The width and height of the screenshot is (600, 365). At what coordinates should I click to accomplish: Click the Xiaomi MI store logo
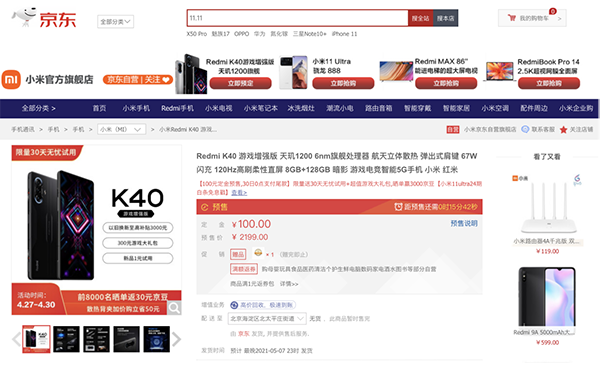tap(11, 80)
